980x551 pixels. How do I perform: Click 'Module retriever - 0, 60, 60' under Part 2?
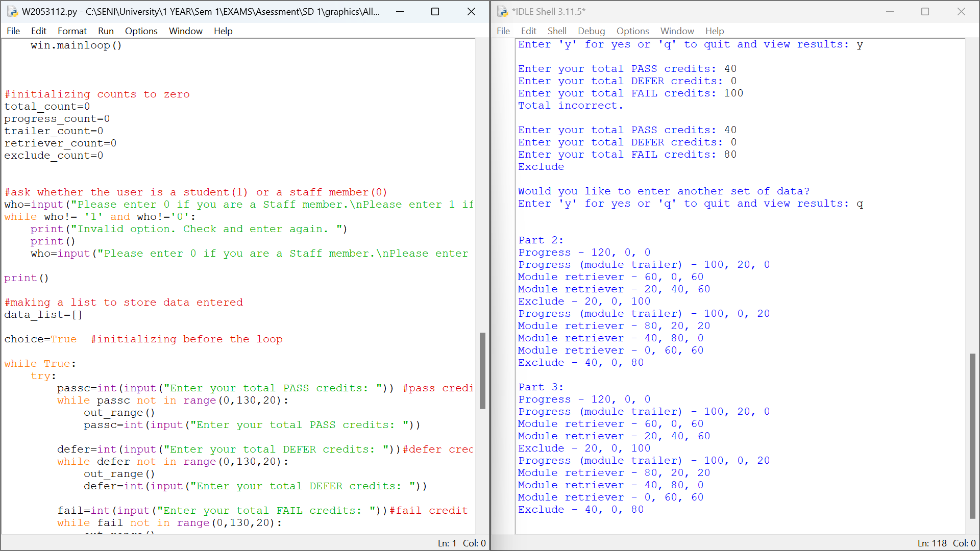click(x=611, y=350)
